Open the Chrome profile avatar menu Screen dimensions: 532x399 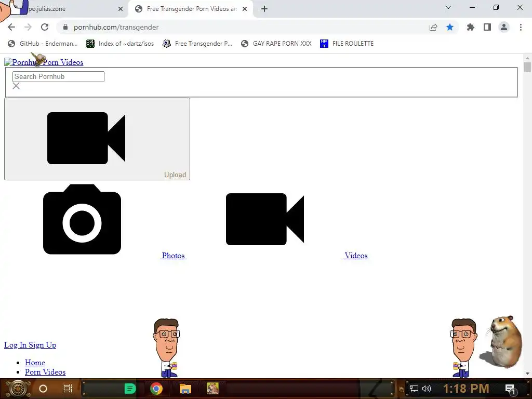coord(504,27)
